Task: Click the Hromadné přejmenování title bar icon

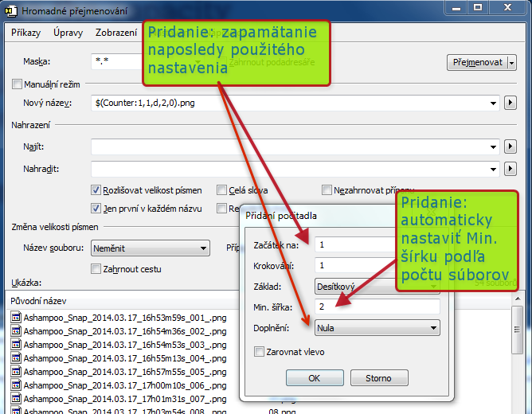Action: pos(11,11)
